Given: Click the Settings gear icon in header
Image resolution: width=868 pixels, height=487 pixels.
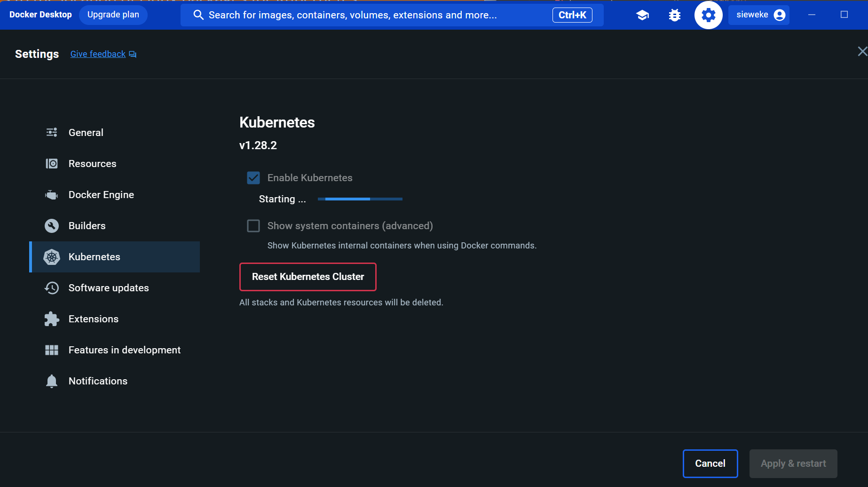Looking at the screenshot, I should pos(709,15).
